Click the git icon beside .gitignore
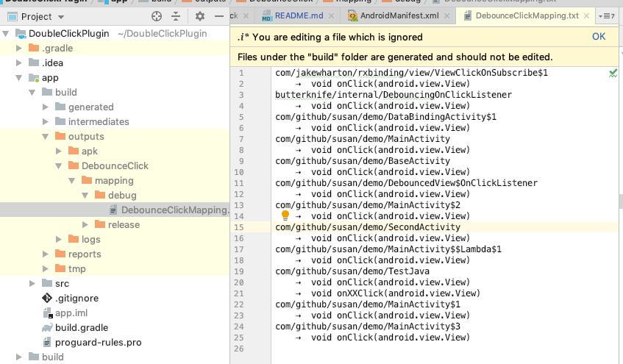Image resolution: width=623 pixels, height=364 pixels. [47, 298]
